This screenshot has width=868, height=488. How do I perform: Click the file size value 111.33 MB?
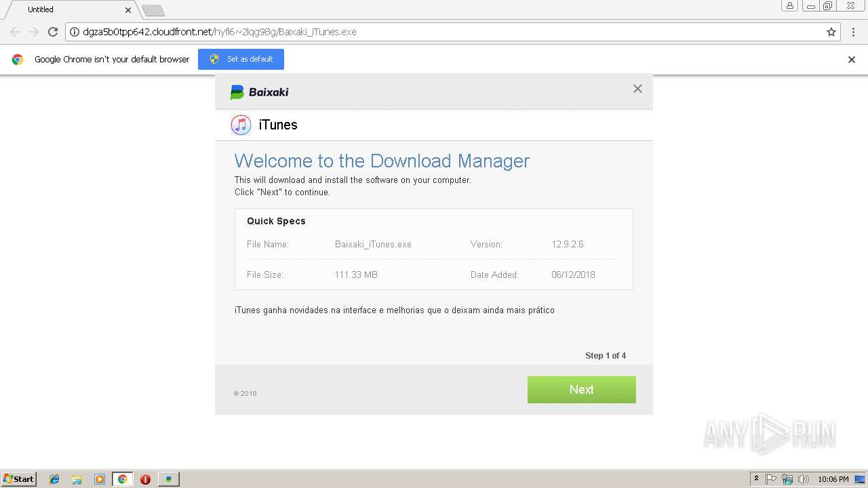pyautogui.click(x=356, y=275)
